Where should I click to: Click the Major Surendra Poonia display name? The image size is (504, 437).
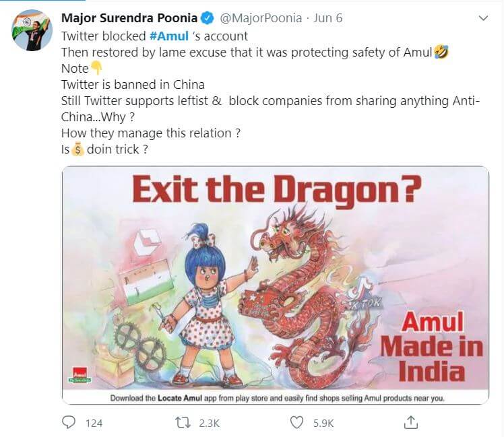click(x=129, y=18)
